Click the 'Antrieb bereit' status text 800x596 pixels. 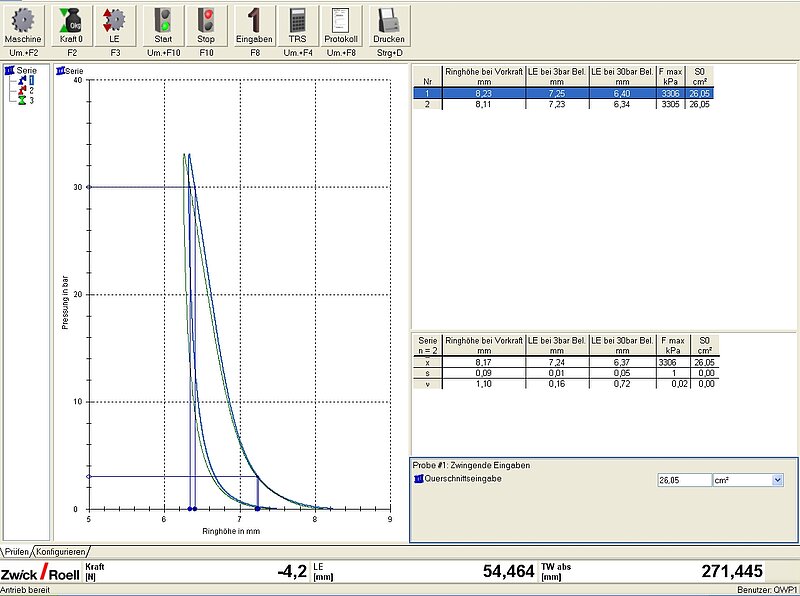tap(26, 590)
